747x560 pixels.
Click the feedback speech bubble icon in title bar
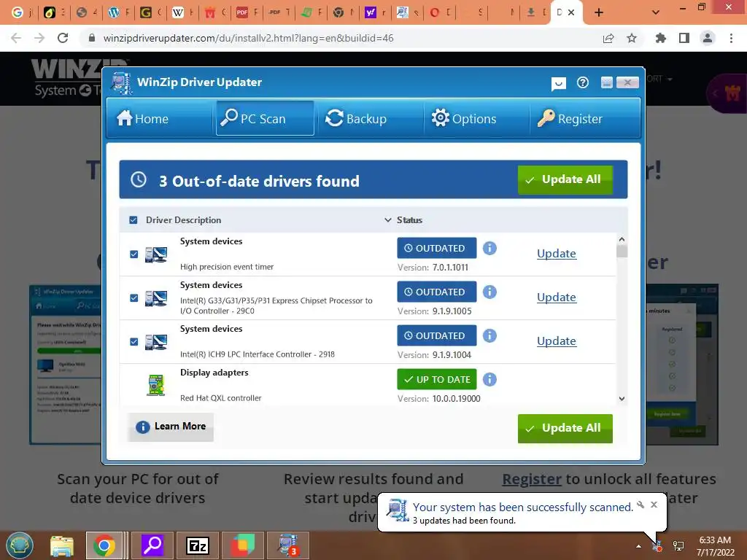click(558, 84)
